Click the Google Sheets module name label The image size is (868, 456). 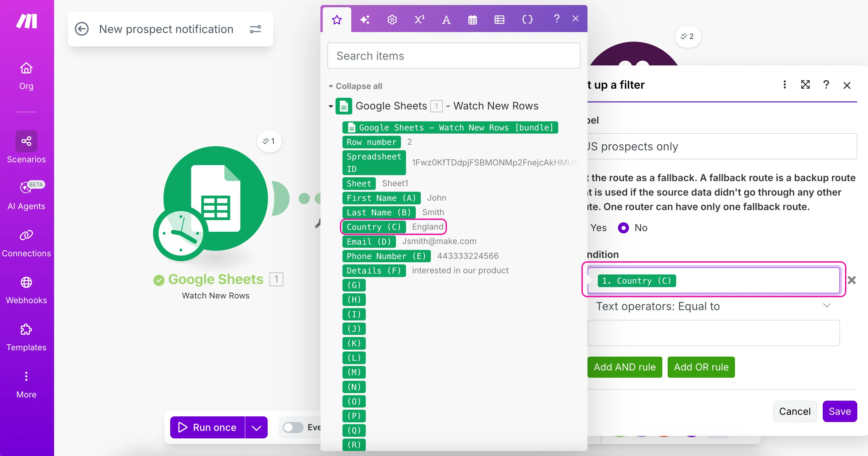click(216, 279)
